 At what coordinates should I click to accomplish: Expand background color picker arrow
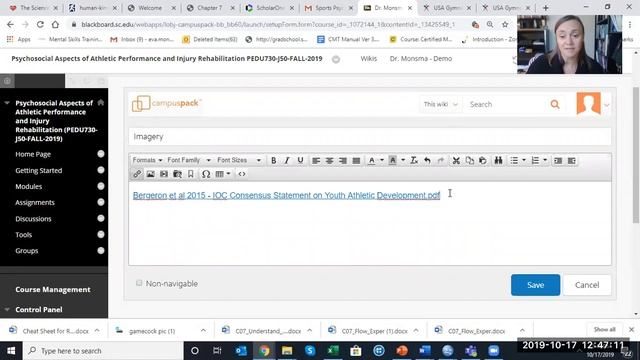[x=403, y=160]
